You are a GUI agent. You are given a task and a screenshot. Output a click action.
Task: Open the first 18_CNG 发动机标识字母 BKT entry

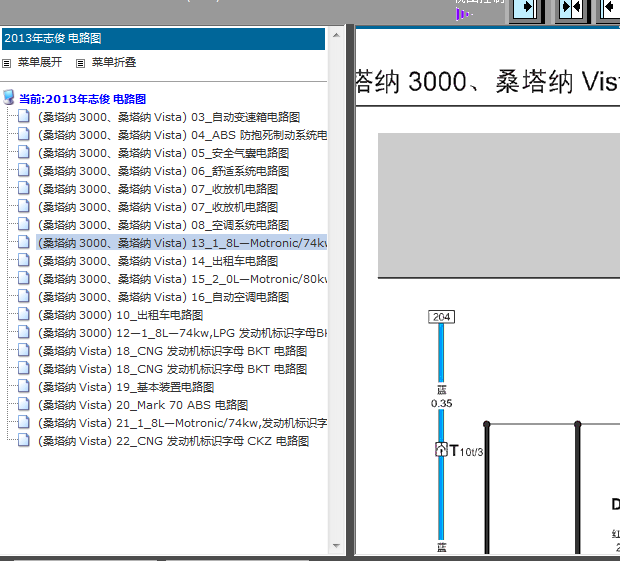(172, 351)
